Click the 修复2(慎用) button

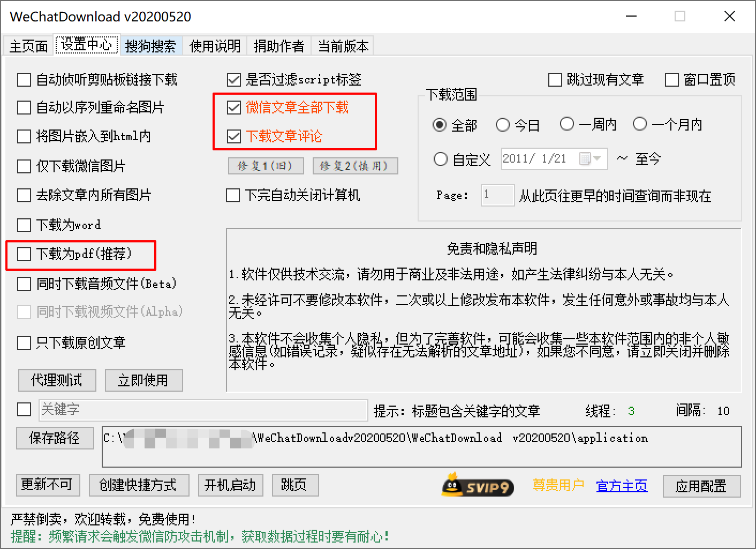[355, 166]
